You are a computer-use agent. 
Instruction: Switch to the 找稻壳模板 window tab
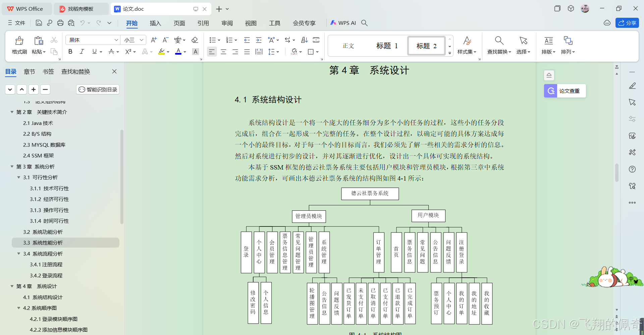(81, 9)
